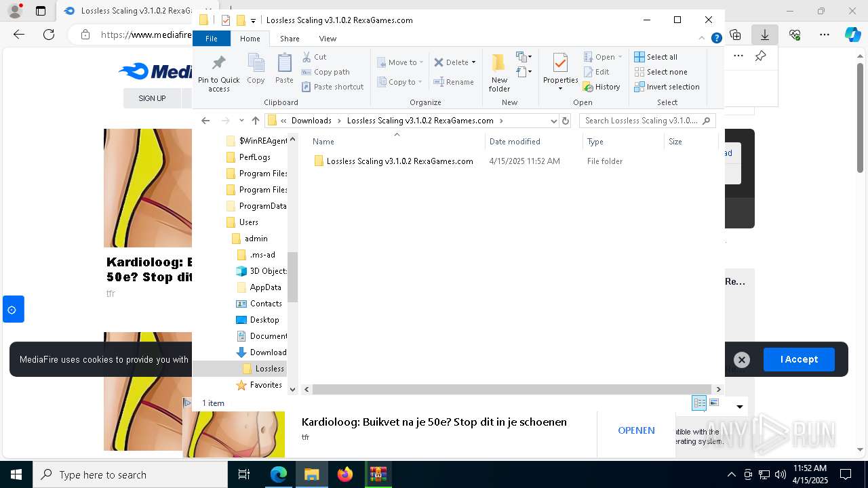Viewport: 868px width, 488px height.
Task: Go back in Explorer navigation
Action: tap(206, 121)
